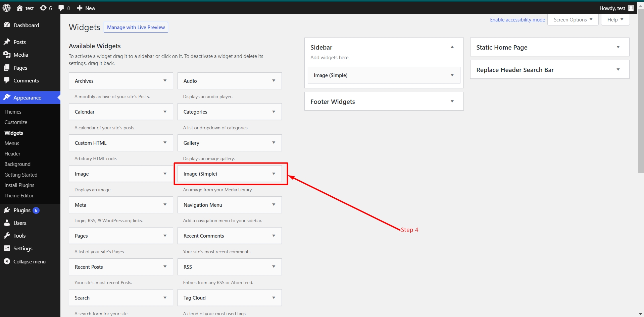
Task: Expand the Archives widget arrow
Action: point(165,81)
